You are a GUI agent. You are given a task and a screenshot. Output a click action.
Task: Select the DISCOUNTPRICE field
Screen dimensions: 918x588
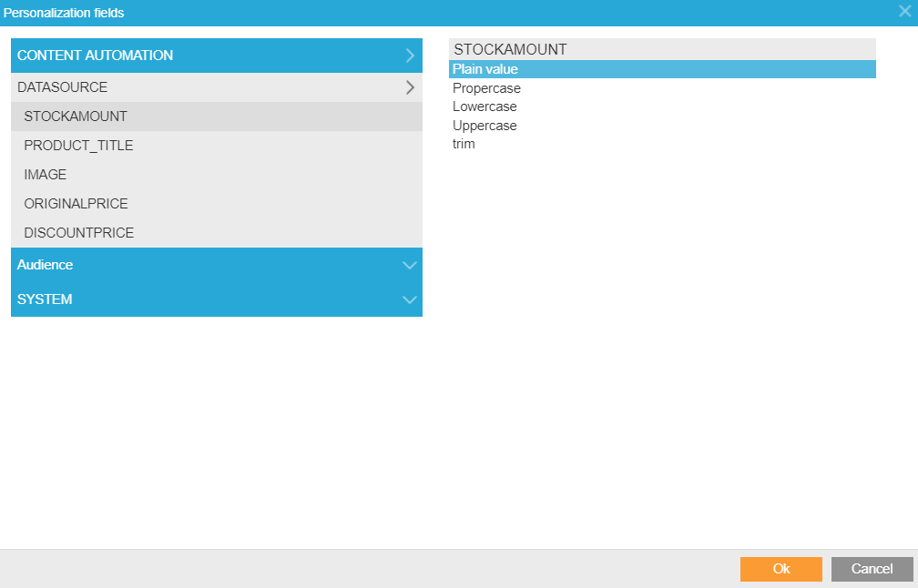[x=78, y=233]
